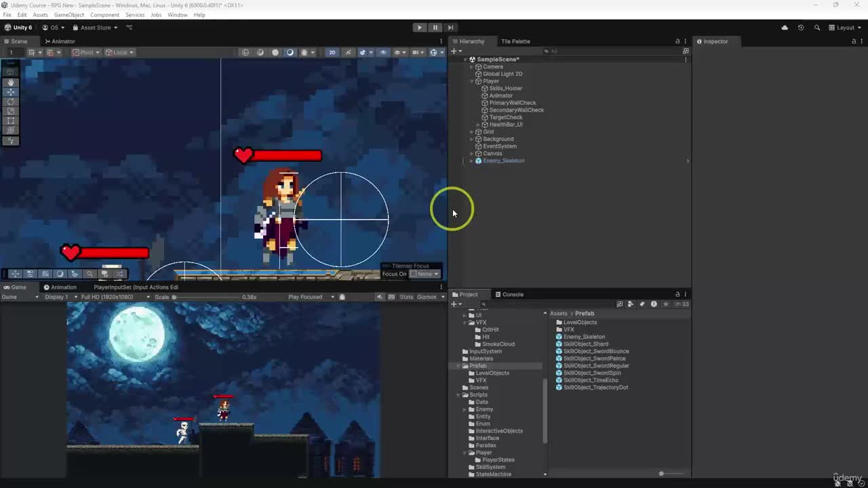Viewport: 868px width, 488px height.
Task: Open the Version Control toolbar icon
Action: 130,28
